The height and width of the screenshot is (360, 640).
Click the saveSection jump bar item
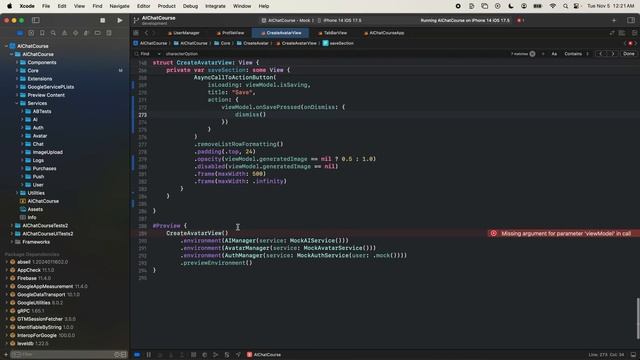[x=338, y=43]
